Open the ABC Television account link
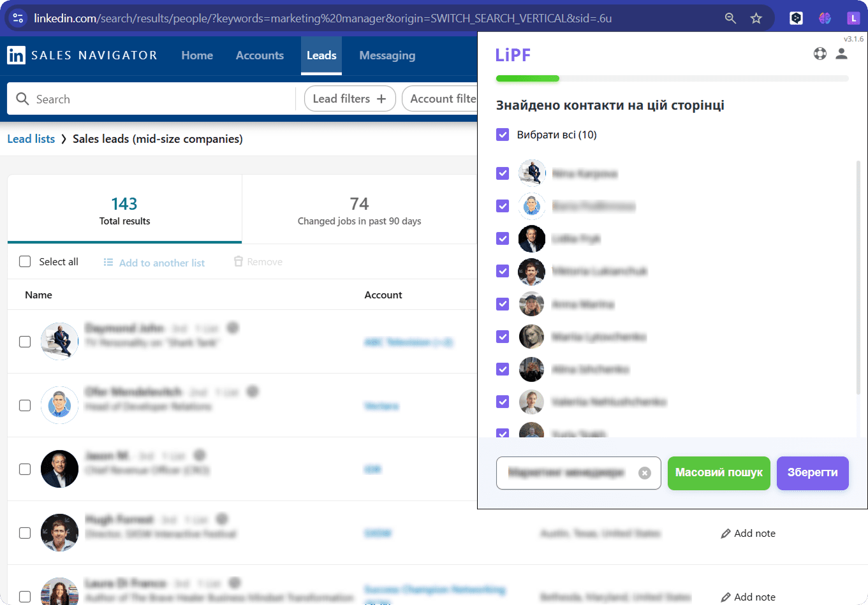 [x=408, y=342]
